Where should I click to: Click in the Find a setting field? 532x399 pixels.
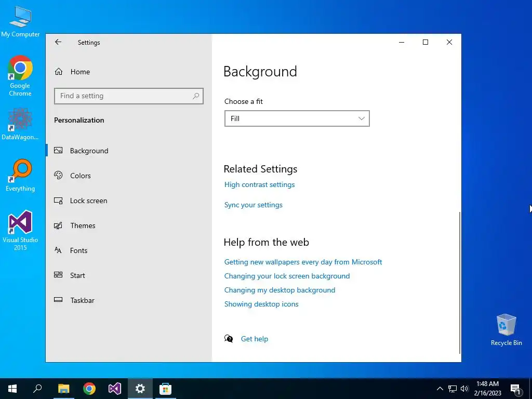click(x=129, y=96)
